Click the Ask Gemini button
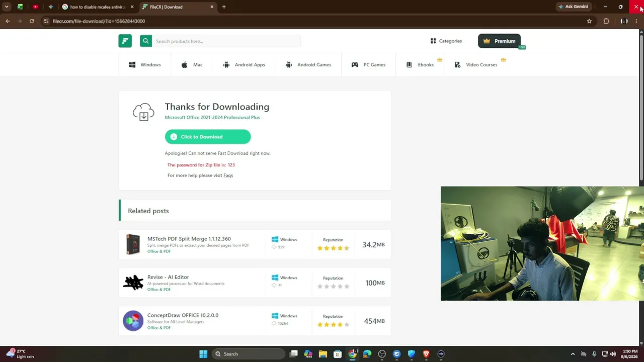Viewport: 644px width, 362px height. point(573,7)
